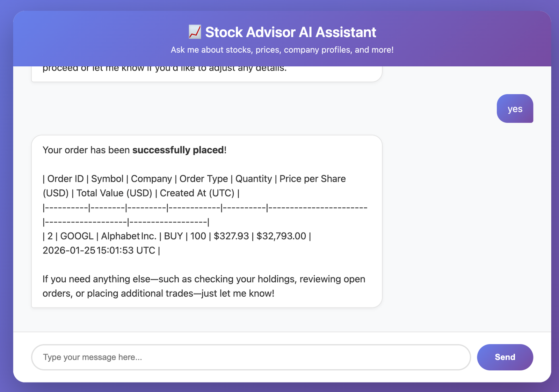The width and height of the screenshot is (559, 392).
Task: Click "Alphabet Inc." company name
Action: 129,236
